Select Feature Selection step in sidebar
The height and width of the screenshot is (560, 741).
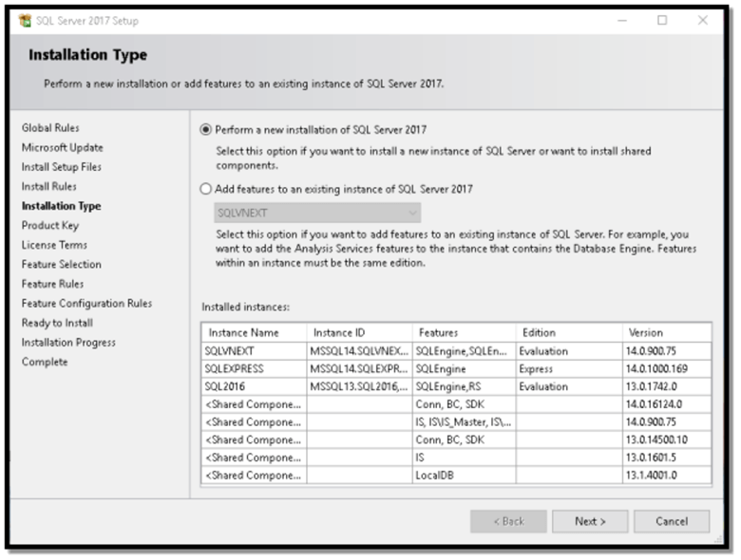[62, 265]
